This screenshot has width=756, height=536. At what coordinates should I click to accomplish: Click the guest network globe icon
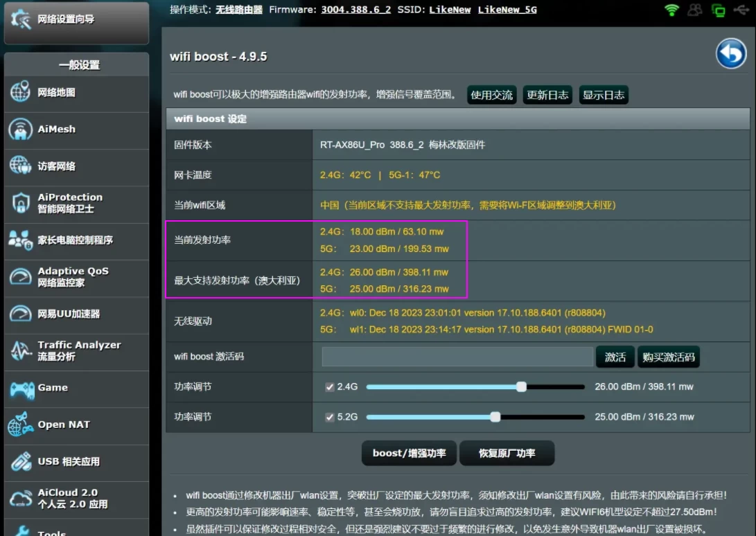point(19,167)
